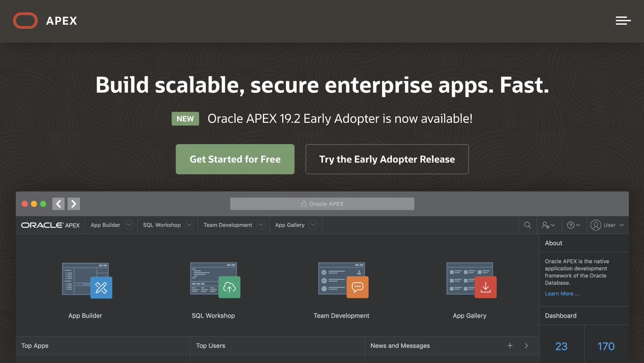The height and width of the screenshot is (363, 644).
Task: Click the Oracle logo in the header
Action: 25,21
